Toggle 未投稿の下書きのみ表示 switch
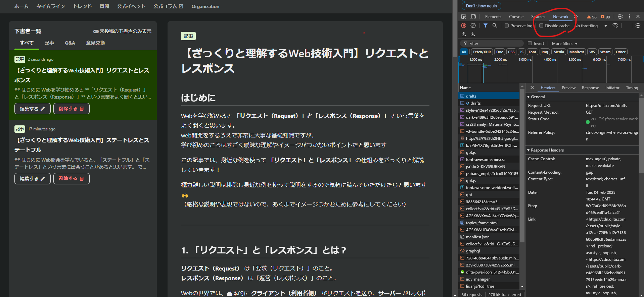The height and width of the screenshot is (297, 644). 96,31
